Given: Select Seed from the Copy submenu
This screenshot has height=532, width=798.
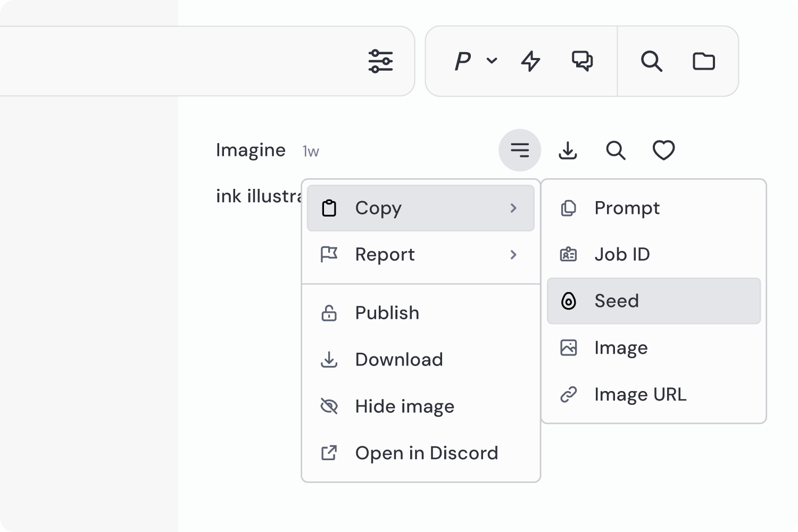Looking at the screenshot, I should pos(617,301).
